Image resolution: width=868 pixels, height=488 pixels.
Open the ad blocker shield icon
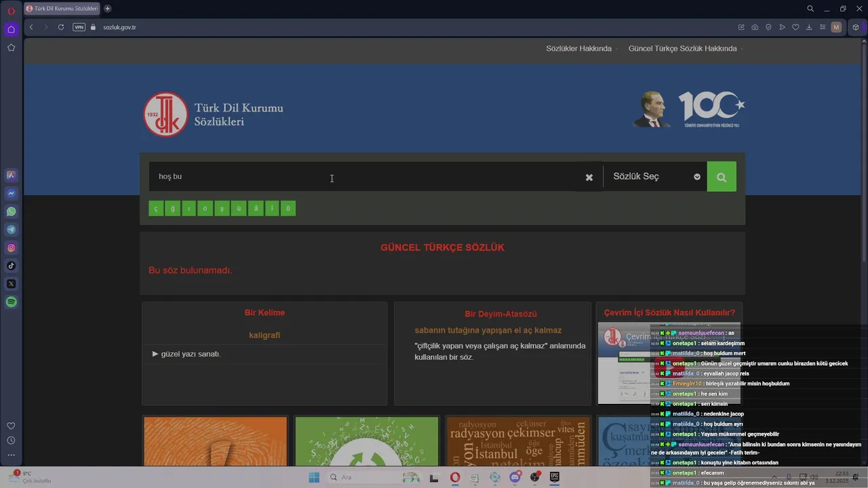(x=768, y=27)
